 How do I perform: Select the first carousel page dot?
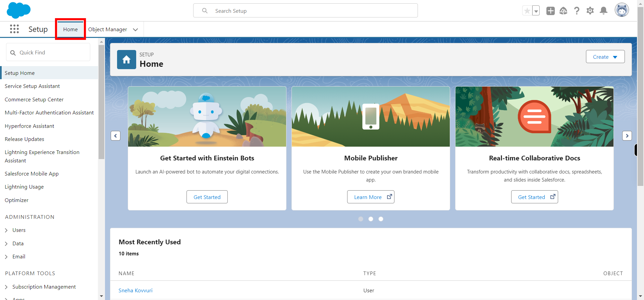(x=361, y=219)
